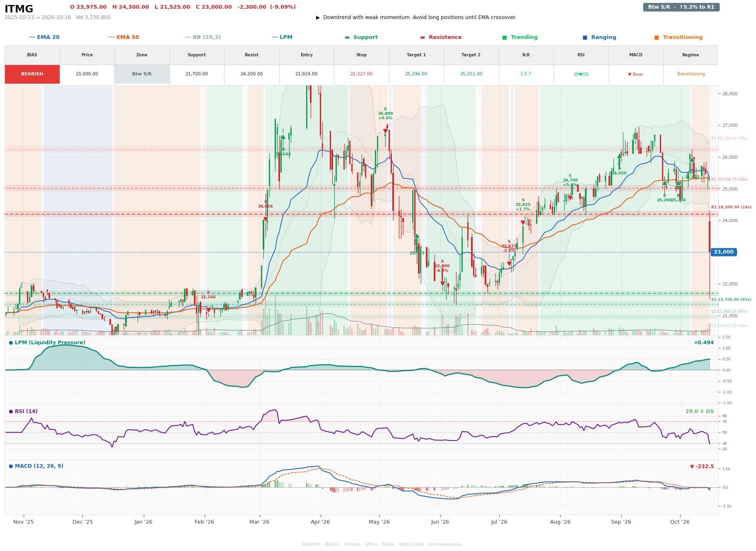Click the sell marker labeled S 24,026
756x551 pixels.
pyautogui.click(x=266, y=220)
